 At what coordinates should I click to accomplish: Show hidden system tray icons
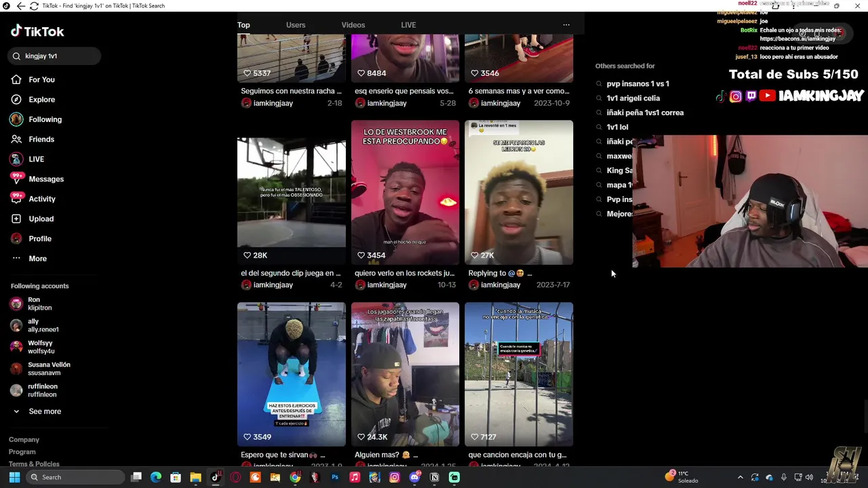pos(741,477)
